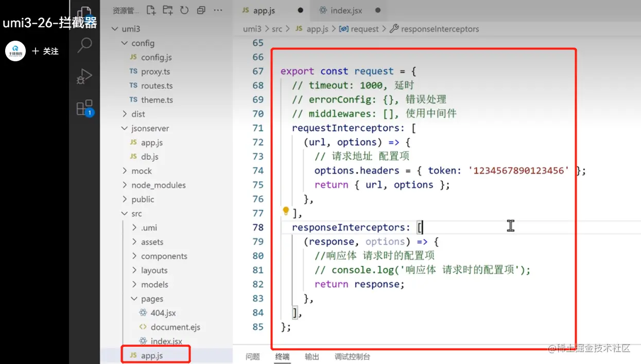Open the 问题 panel tab
641x364 pixels.
(x=253, y=356)
